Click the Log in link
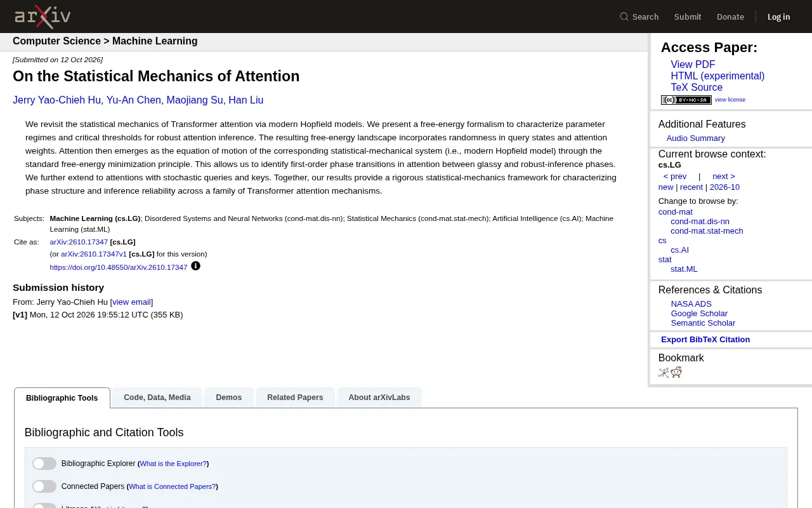 pos(778,17)
